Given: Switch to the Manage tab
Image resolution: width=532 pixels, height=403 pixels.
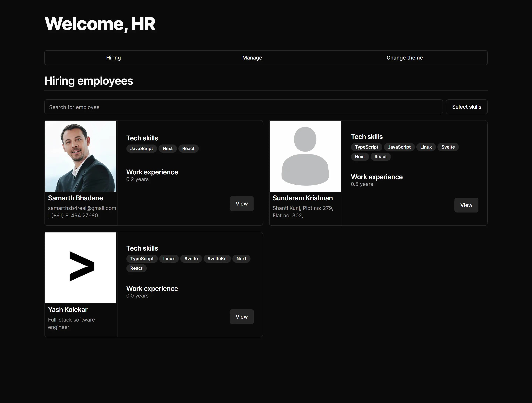Looking at the screenshot, I should [x=252, y=58].
